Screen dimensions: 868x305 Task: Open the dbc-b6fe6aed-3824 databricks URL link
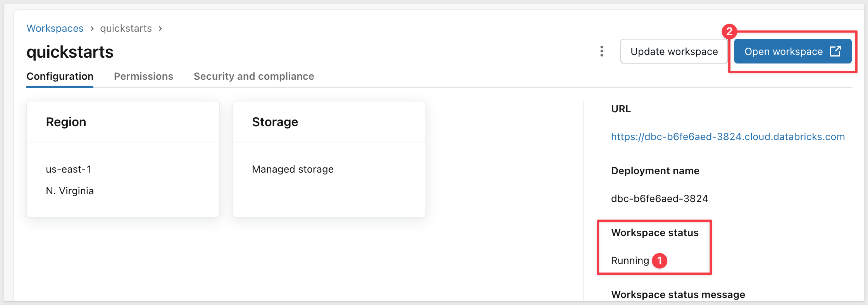[728, 137]
